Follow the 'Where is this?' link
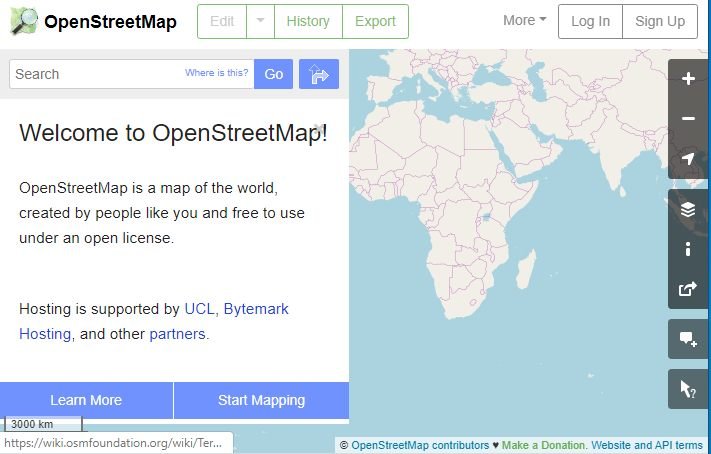The height and width of the screenshot is (454, 711). pos(216,73)
